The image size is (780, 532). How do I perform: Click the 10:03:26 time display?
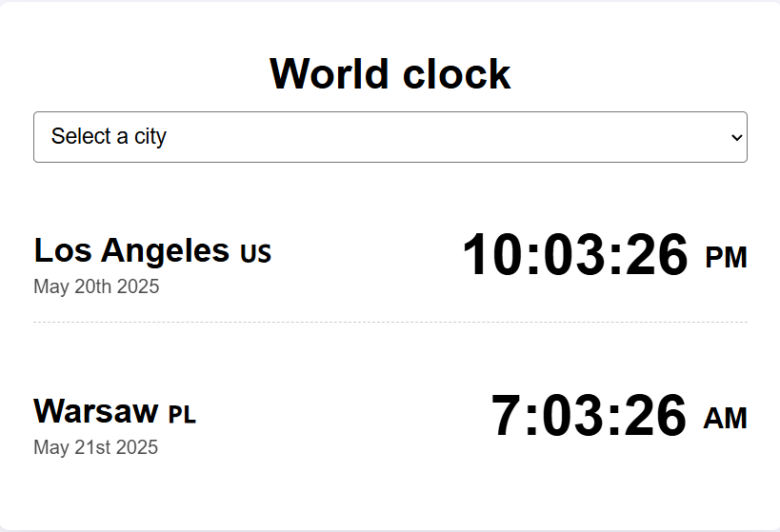click(x=575, y=254)
